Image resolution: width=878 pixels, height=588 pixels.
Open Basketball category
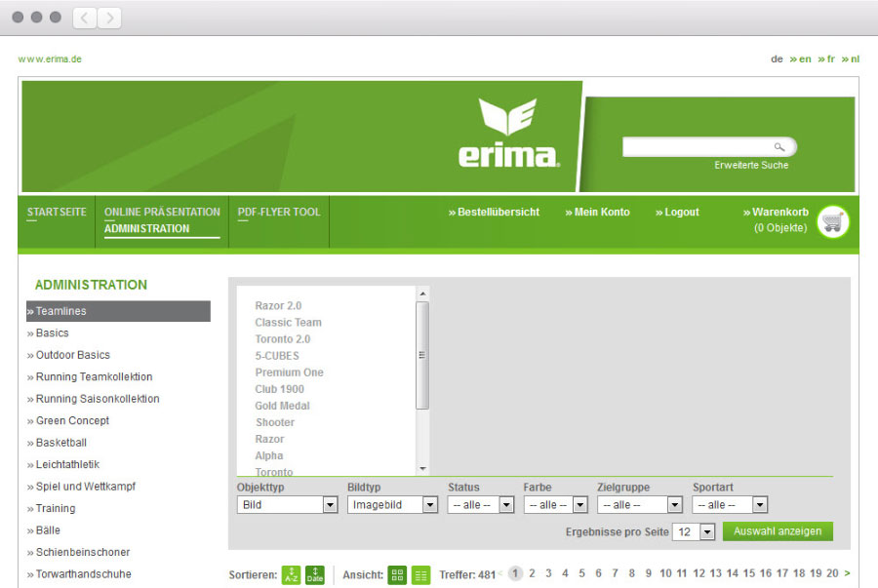pyautogui.click(x=57, y=443)
